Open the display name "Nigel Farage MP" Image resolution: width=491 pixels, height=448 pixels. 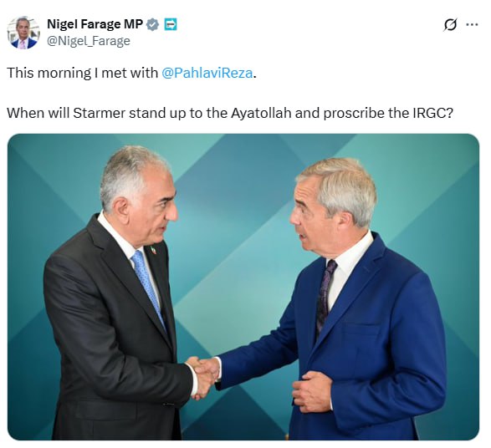[95, 24]
